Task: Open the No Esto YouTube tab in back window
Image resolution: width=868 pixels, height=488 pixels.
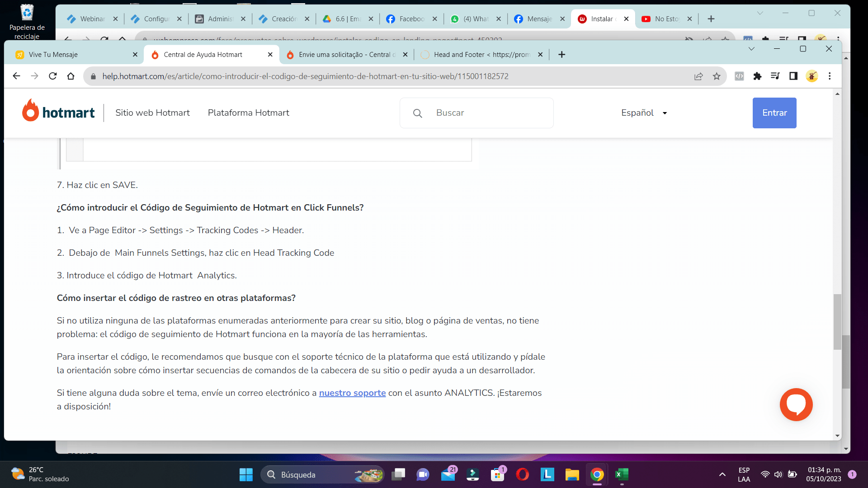Action: (666, 19)
